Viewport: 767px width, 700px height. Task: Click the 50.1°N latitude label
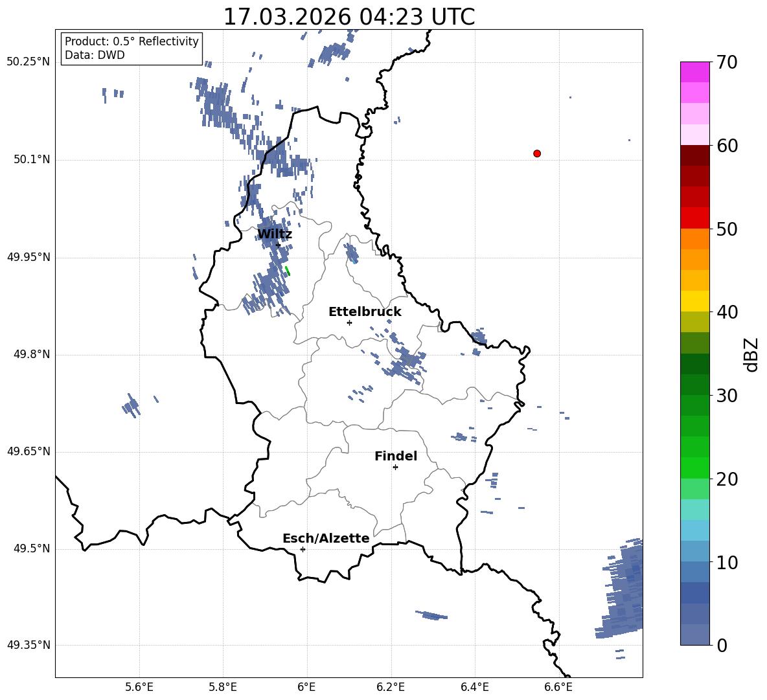pos(32,160)
